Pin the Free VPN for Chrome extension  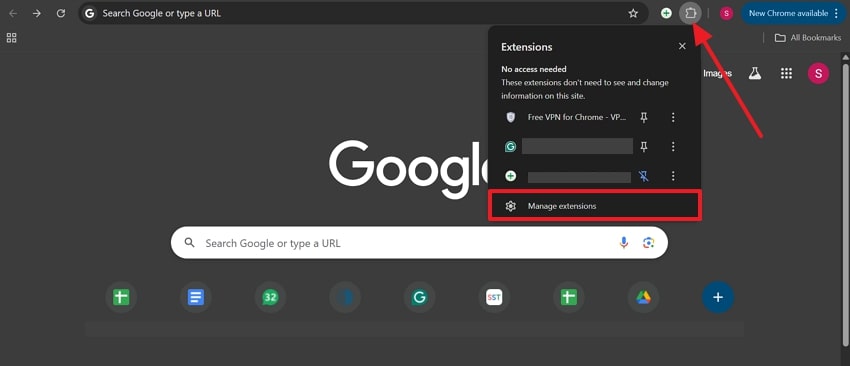click(643, 117)
